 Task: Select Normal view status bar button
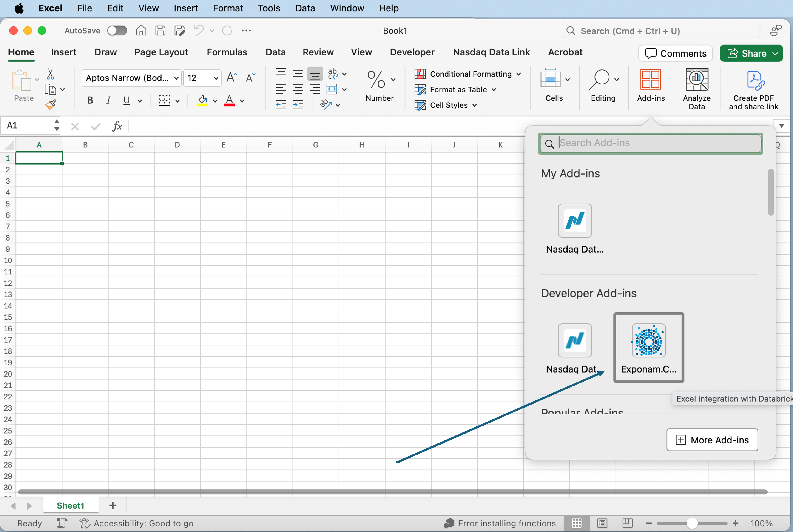(x=576, y=523)
